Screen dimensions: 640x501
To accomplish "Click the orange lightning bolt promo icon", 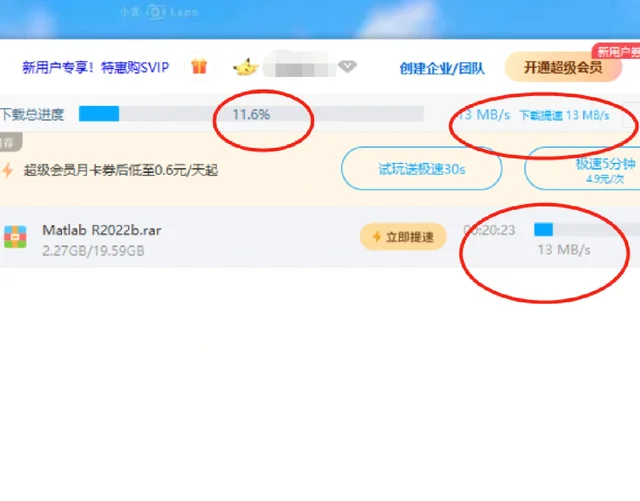I will click(7, 170).
